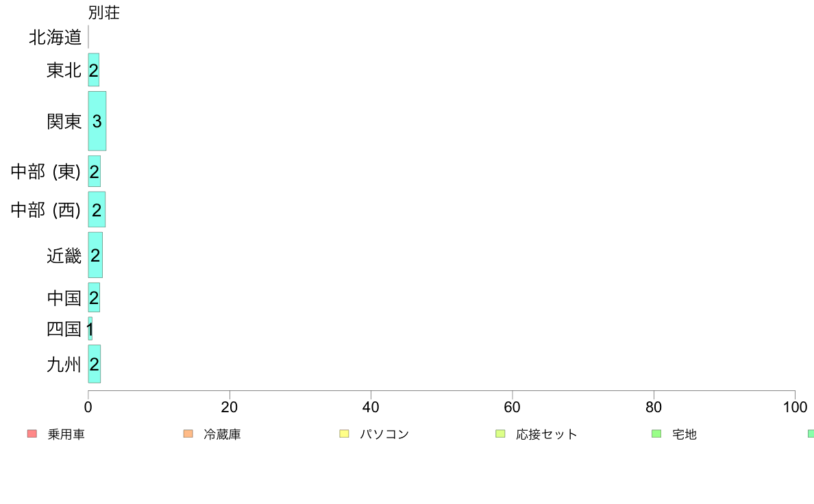Click the 乗用車 legend label text
Image resolution: width=814 pixels, height=504 pixels.
click(66, 434)
